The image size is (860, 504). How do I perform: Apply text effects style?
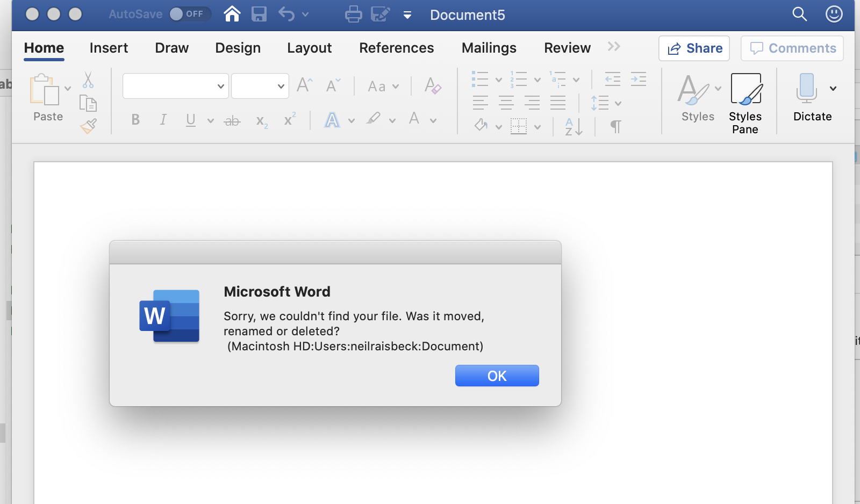pos(332,119)
